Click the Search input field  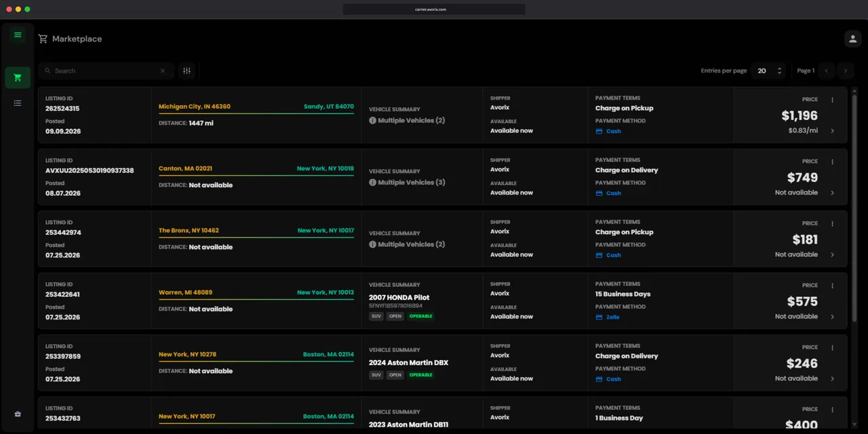pyautogui.click(x=105, y=71)
